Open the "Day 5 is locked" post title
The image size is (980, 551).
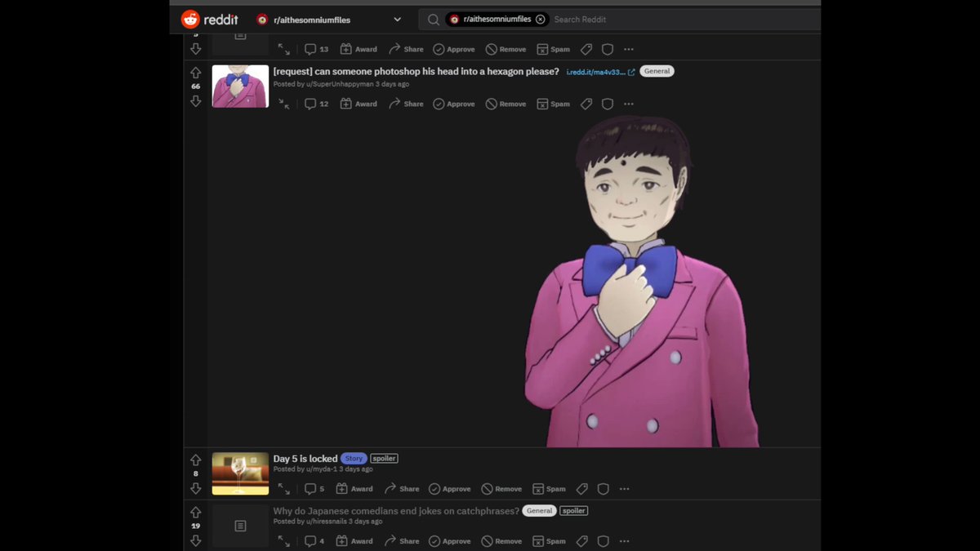(x=305, y=459)
